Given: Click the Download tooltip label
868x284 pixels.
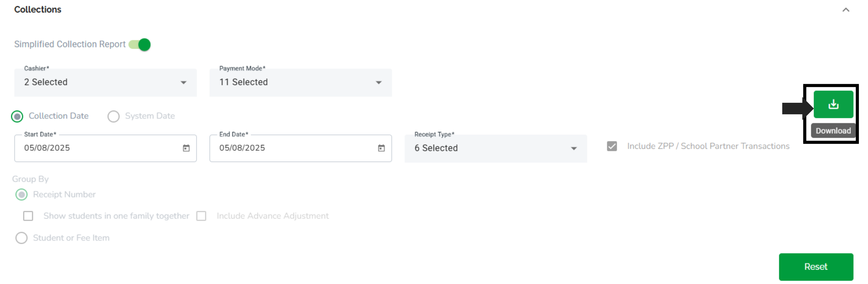Looking at the screenshot, I should click(833, 131).
